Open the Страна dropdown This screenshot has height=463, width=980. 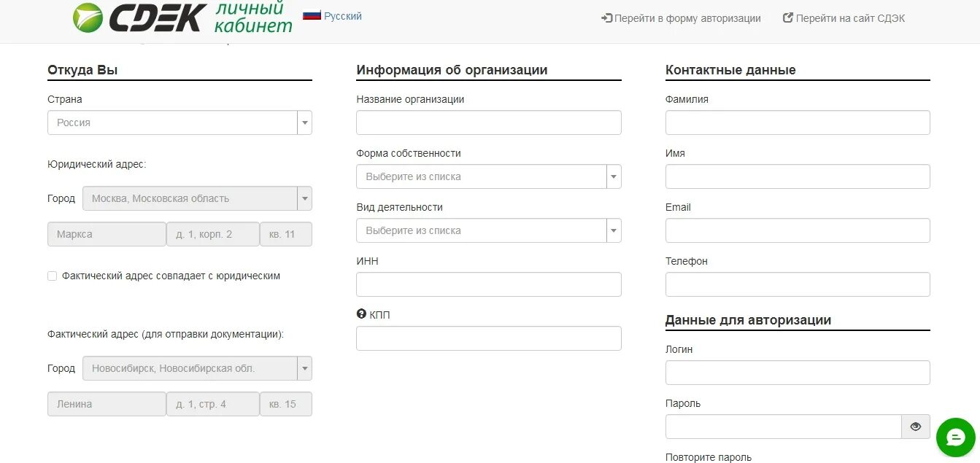(304, 122)
